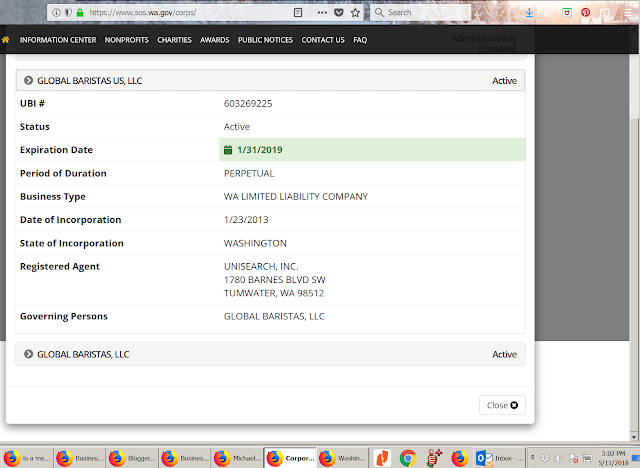Open the site home icon
The image size is (640, 468).
pyautogui.click(x=6, y=40)
